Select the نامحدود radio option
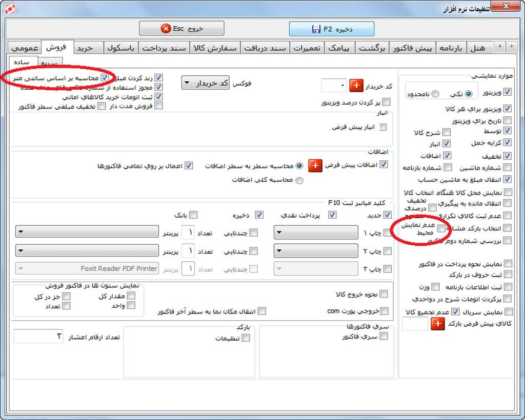The height and width of the screenshot is (420, 525). coord(435,94)
